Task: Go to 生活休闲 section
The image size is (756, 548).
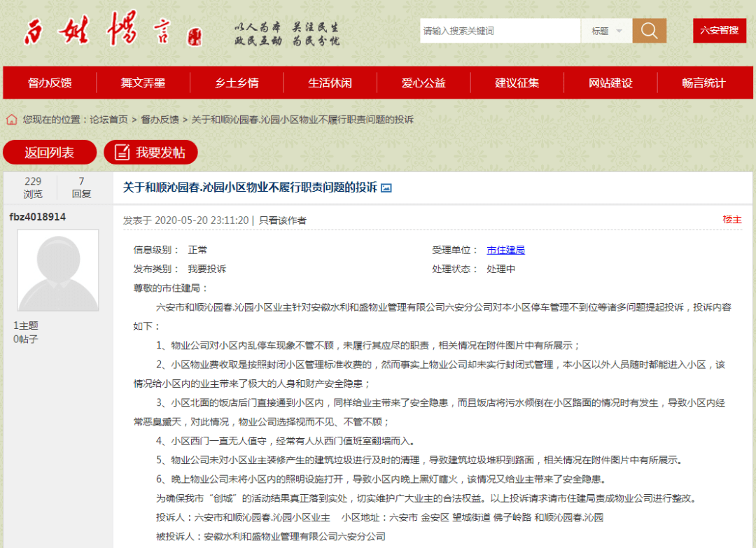Action: (330, 83)
